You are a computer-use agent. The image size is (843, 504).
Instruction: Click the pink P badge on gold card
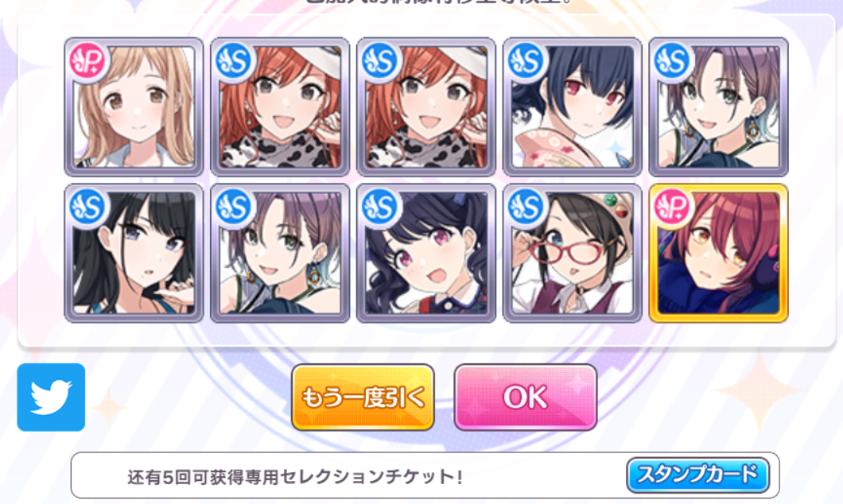click(673, 207)
